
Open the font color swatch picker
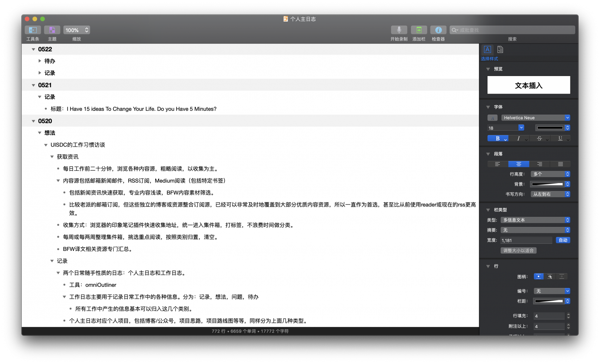(x=493, y=118)
